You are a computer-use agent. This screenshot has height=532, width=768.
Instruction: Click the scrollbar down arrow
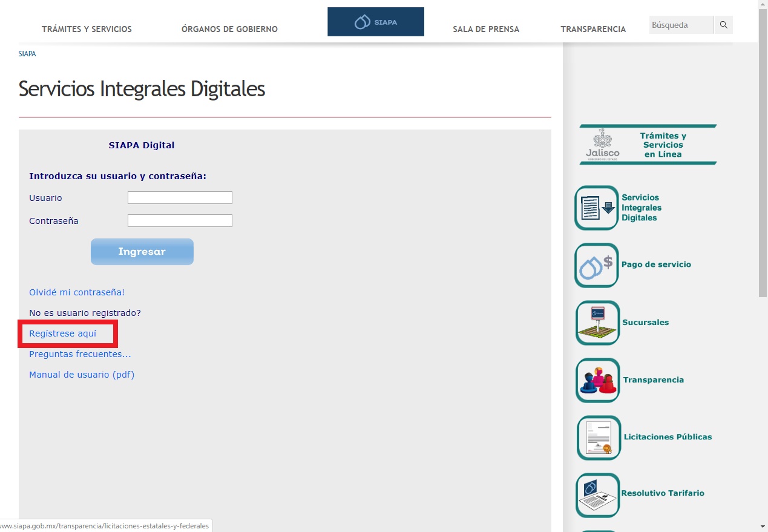(x=763, y=527)
